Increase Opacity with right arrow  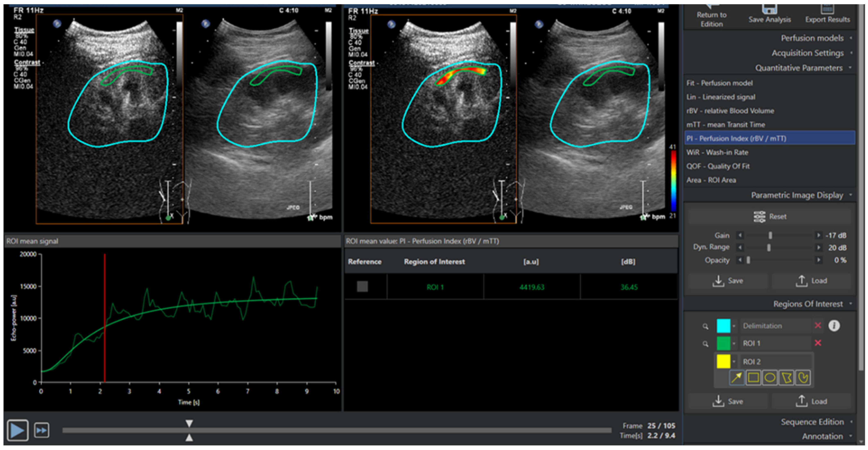818,260
